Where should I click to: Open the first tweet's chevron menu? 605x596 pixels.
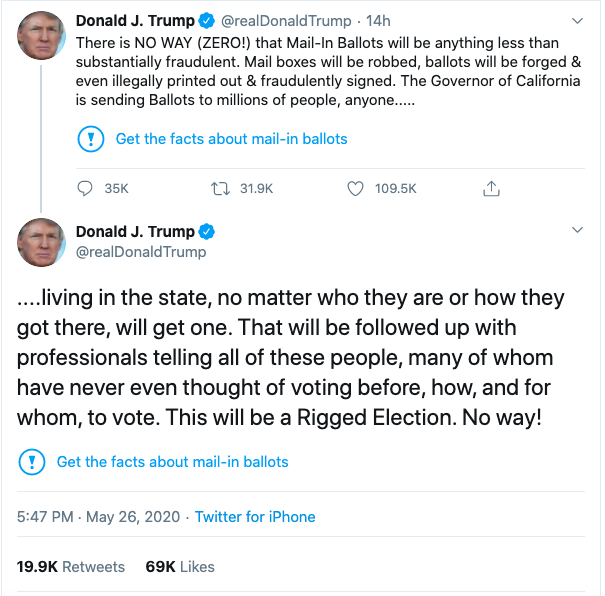[576, 20]
